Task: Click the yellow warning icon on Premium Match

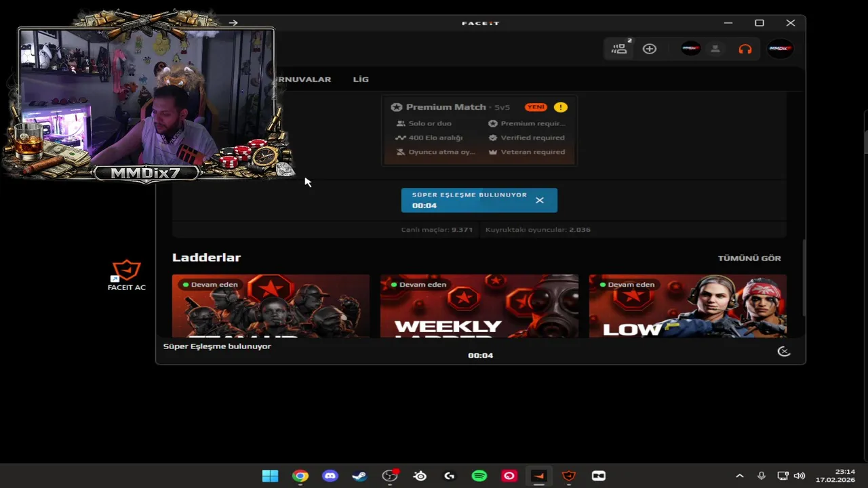Action: (560, 107)
